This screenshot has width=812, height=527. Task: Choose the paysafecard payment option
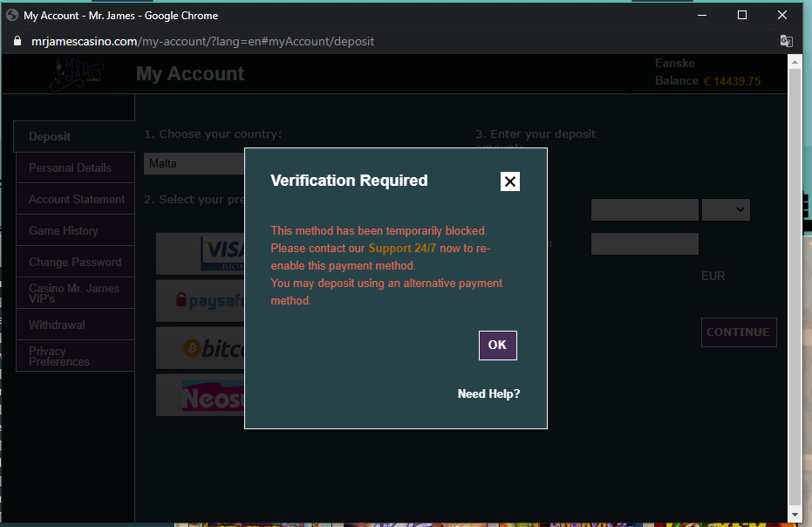click(200, 301)
